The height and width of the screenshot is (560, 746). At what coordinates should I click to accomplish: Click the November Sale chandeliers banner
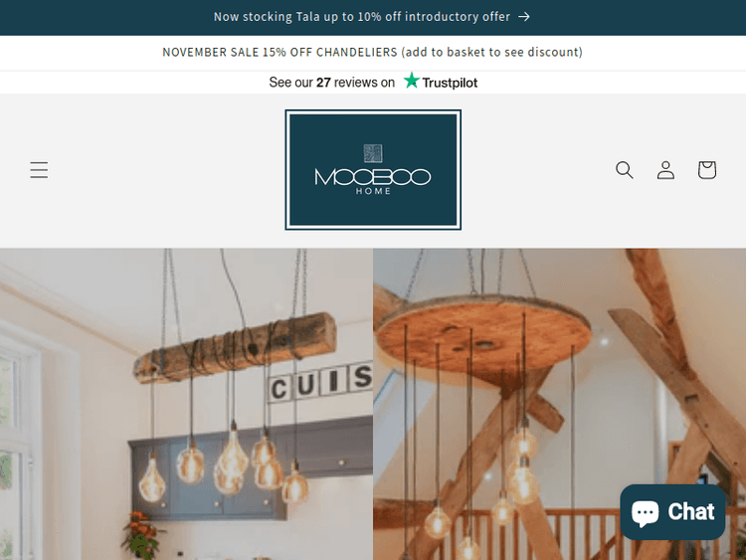(x=373, y=52)
